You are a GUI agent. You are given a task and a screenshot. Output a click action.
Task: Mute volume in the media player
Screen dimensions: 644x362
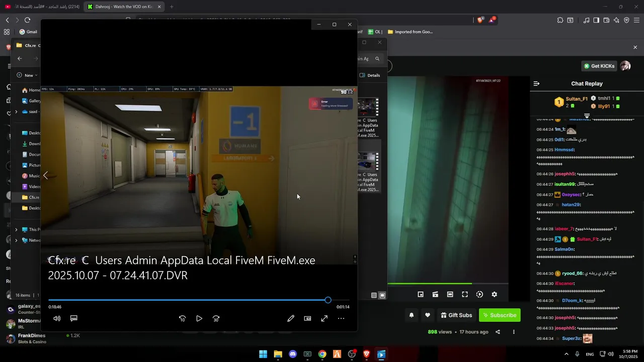[x=57, y=318]
